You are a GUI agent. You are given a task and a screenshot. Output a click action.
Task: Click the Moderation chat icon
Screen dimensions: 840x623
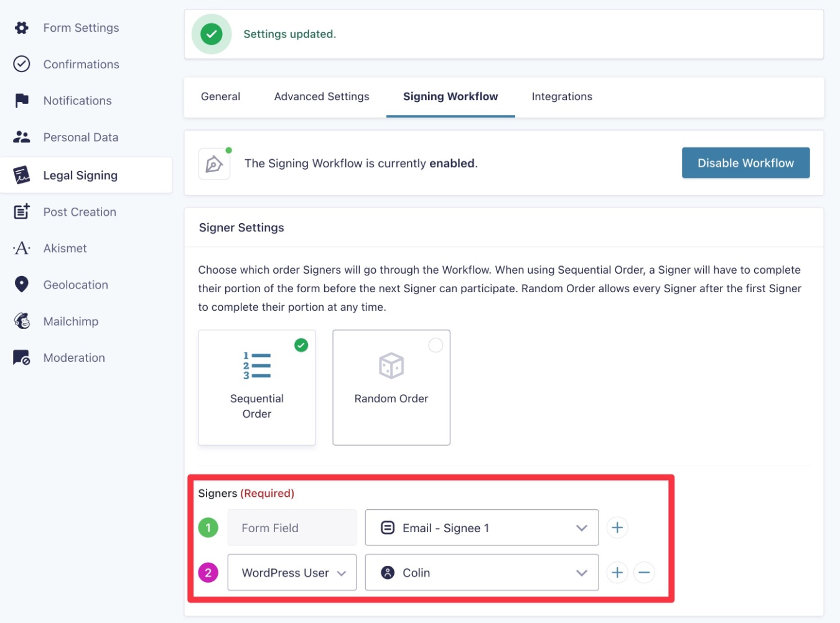point(22,358)
